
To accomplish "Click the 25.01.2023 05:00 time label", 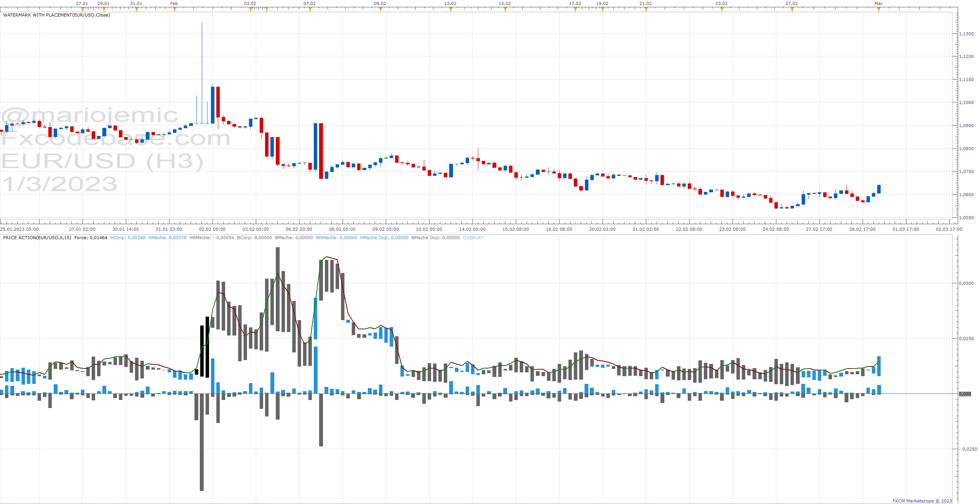I will tap(20, 229).
